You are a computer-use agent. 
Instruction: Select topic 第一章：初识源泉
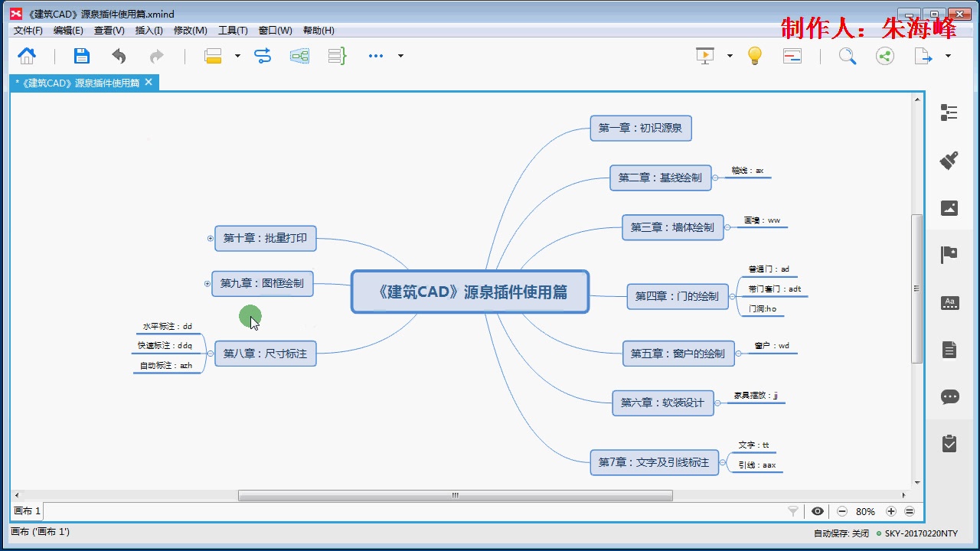[x=640, y=128]
